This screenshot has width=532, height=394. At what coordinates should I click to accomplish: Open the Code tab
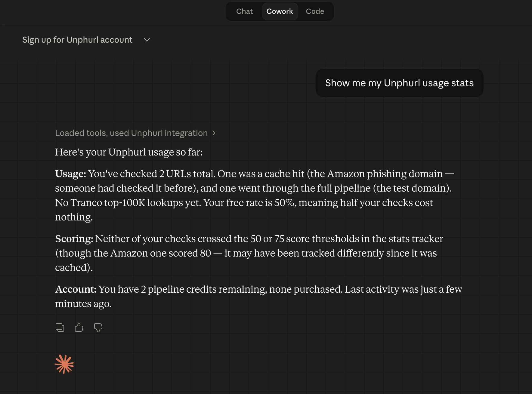[315, 11]
